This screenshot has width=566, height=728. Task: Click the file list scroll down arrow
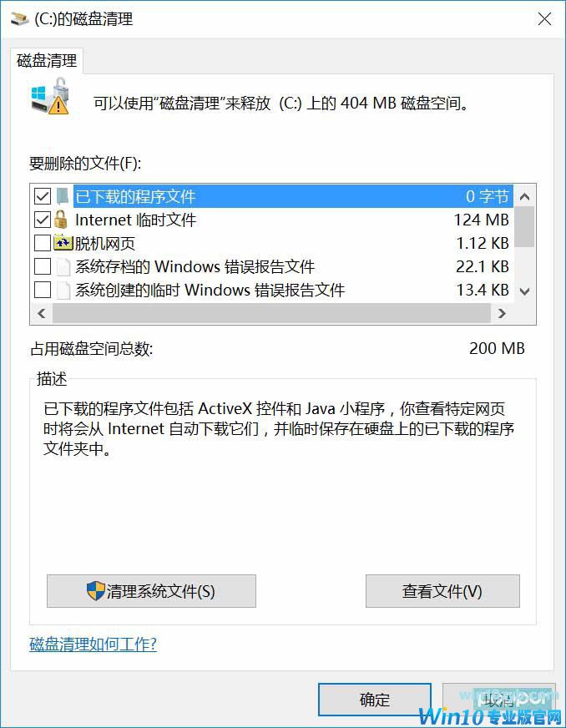pos(524,291)
